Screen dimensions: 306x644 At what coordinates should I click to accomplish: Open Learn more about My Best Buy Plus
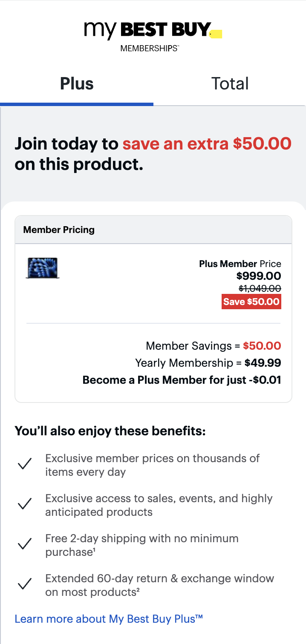[x=109, y=619]
